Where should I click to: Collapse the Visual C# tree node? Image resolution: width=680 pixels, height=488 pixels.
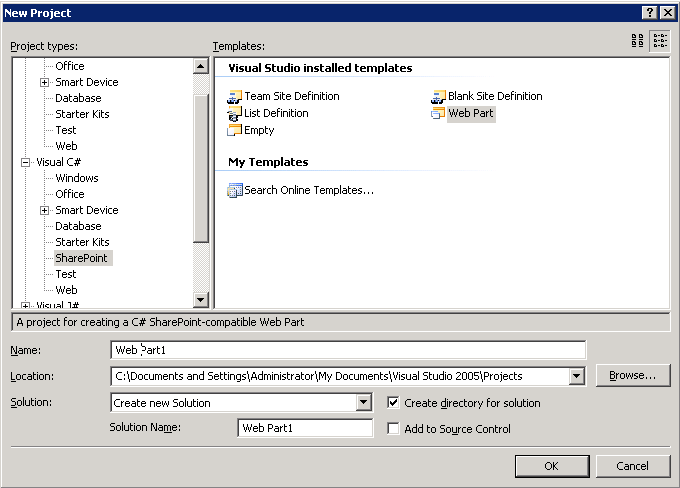(26, 162)
